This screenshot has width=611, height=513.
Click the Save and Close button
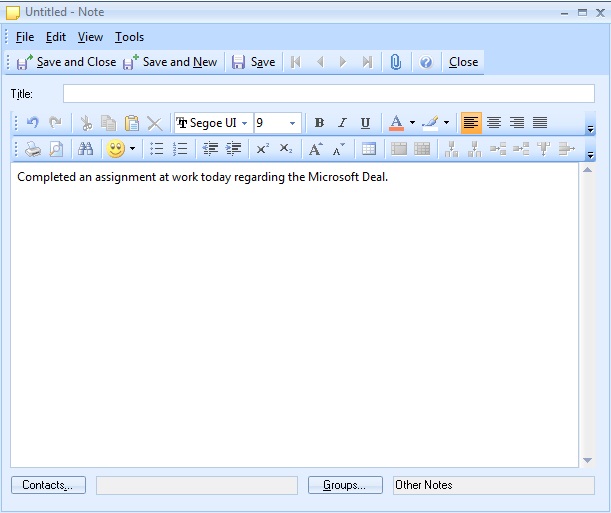coord(67,62)
